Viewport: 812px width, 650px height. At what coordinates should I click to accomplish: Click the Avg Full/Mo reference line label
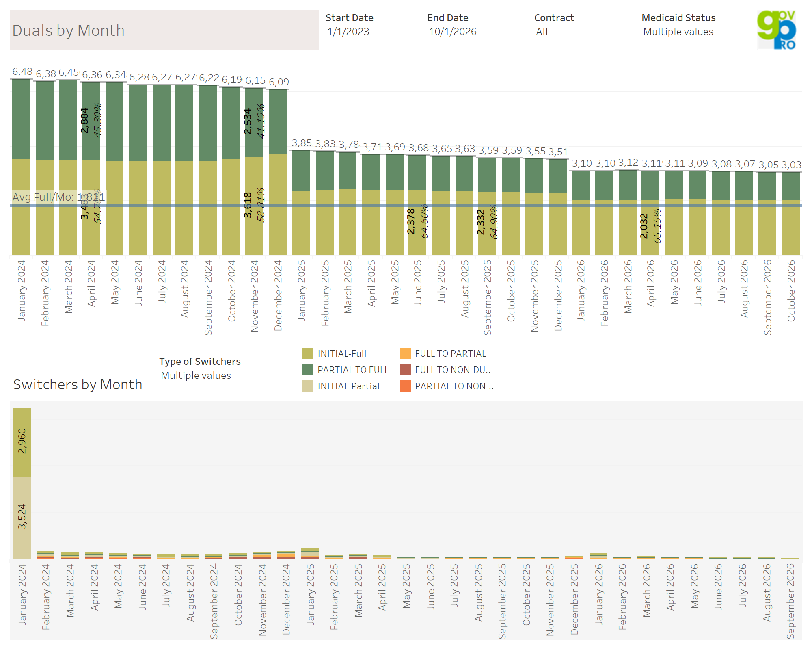(59, 197)
